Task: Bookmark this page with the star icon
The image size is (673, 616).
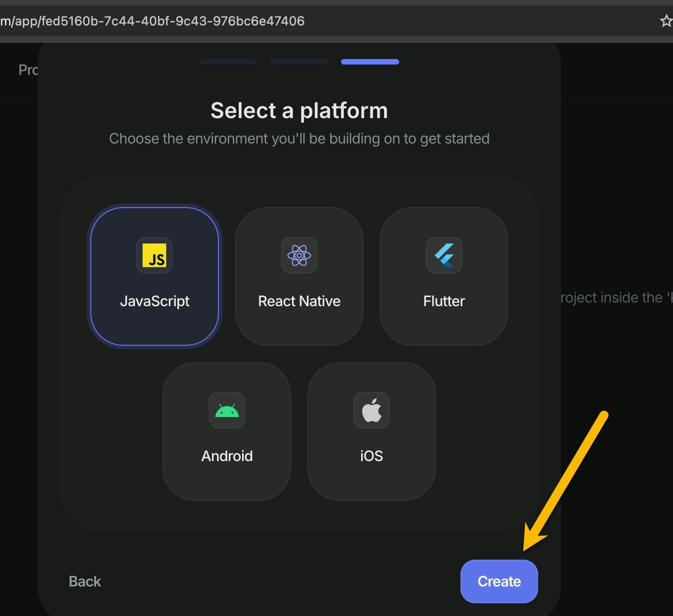Action: (666, 21)
